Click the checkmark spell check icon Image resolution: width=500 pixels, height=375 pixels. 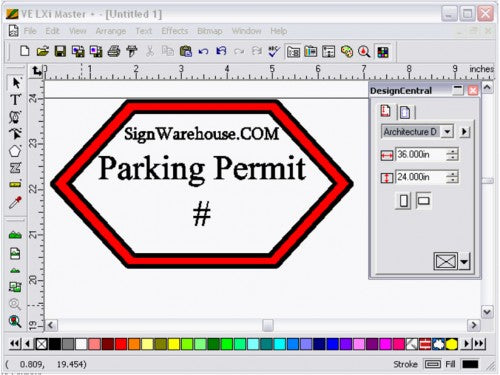click(x=274, y=51)
